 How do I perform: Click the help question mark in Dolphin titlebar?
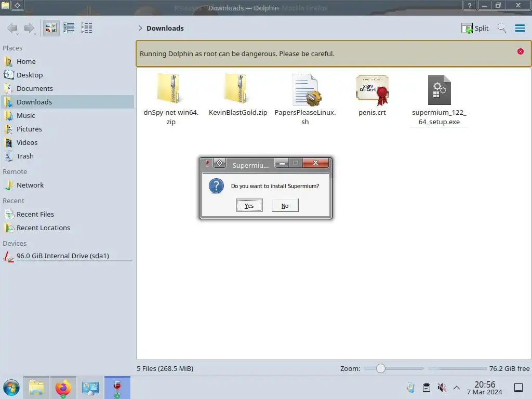[470, 5]
